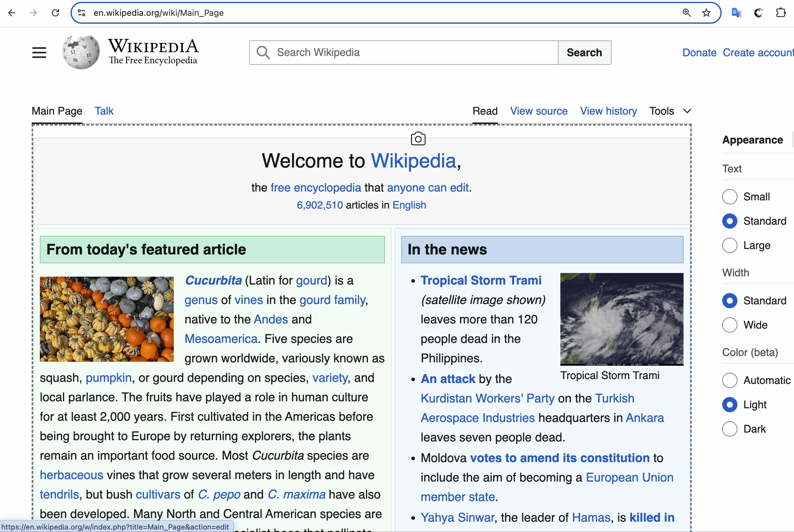This screenshot has width=794, height=532.
Task: Bookmark this page with the star icon
Action: [x=706, y=13]
